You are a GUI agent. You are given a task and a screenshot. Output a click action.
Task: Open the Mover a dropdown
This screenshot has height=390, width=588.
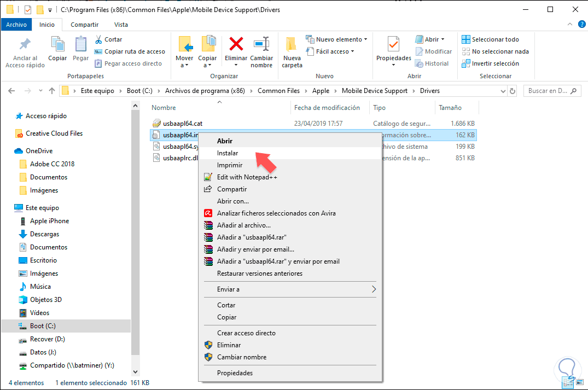[x=184, y=61]
